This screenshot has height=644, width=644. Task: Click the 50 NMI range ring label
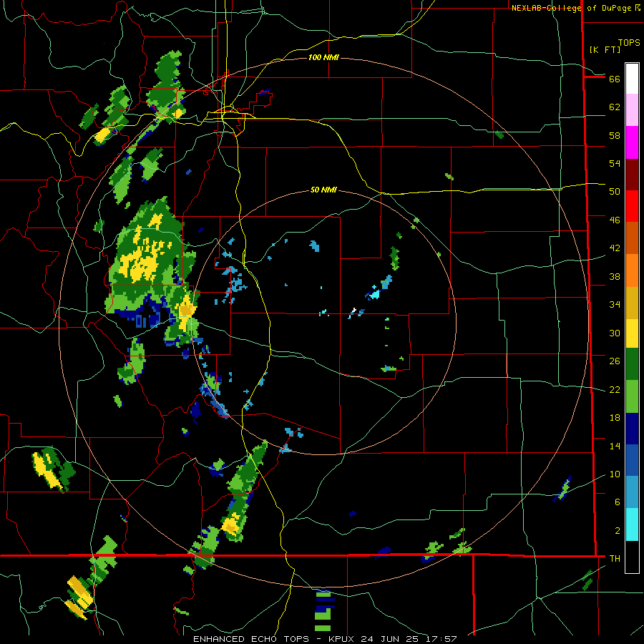point(323,190)
